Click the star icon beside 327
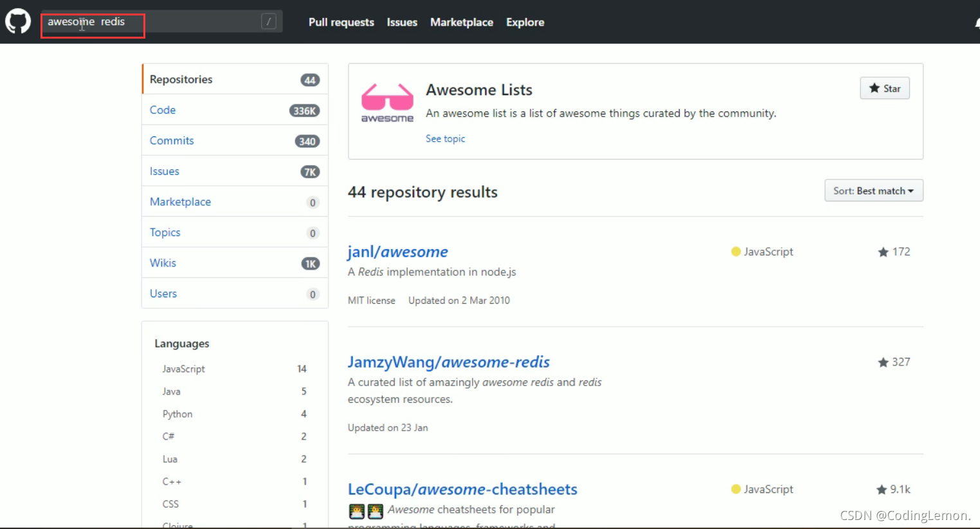 click(x=883, y=362)
